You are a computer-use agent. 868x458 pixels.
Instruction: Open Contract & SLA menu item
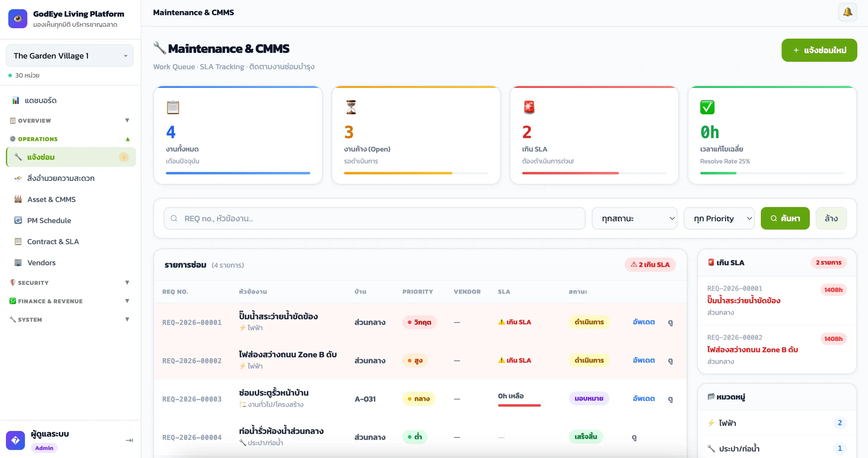[x=71, y=241]
